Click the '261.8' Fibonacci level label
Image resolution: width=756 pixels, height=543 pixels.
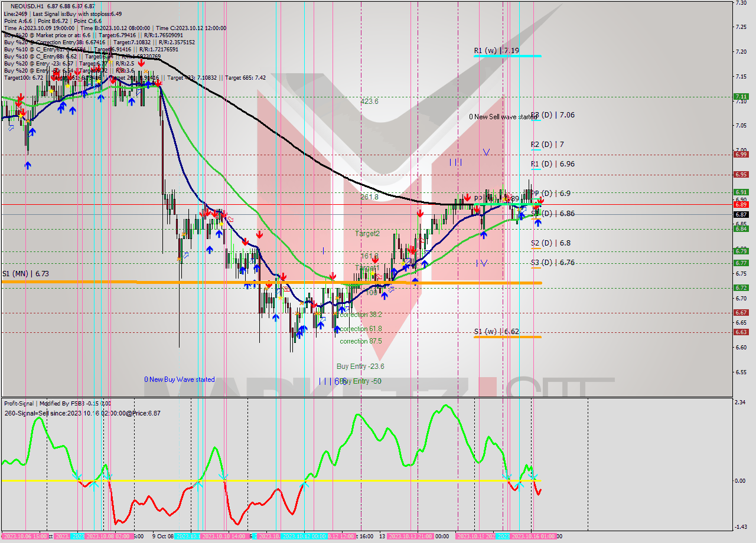coord(369,197)
